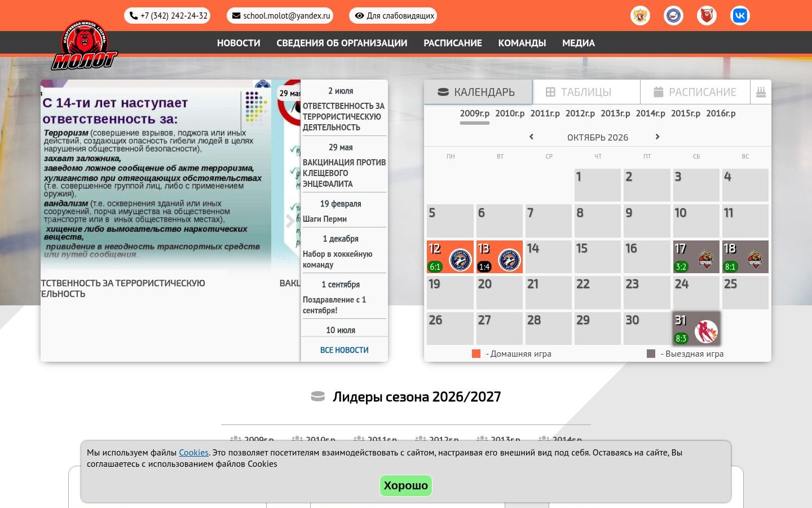
Task: Click the terrorism responsibility slide image
Action: [x=156, y=178]
